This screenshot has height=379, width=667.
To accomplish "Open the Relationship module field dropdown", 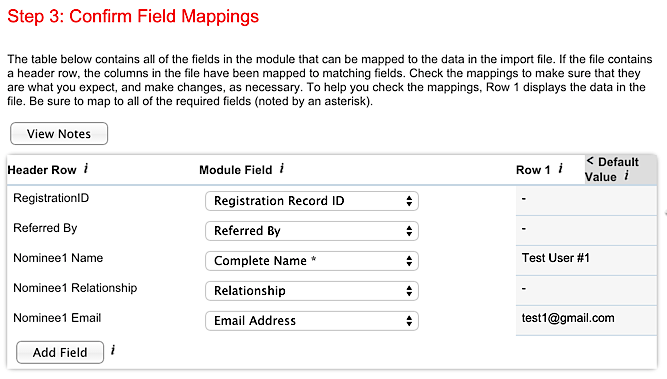I will click(312, 291).
